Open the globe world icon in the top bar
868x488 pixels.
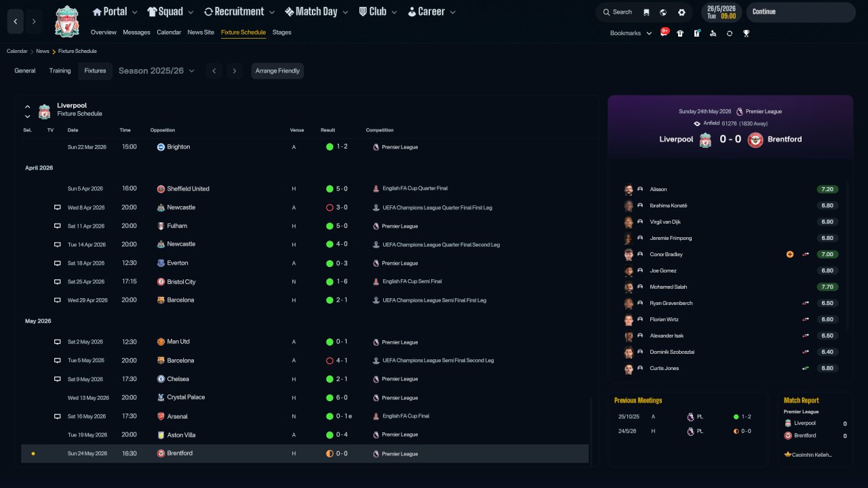click(x=663, y=12)
